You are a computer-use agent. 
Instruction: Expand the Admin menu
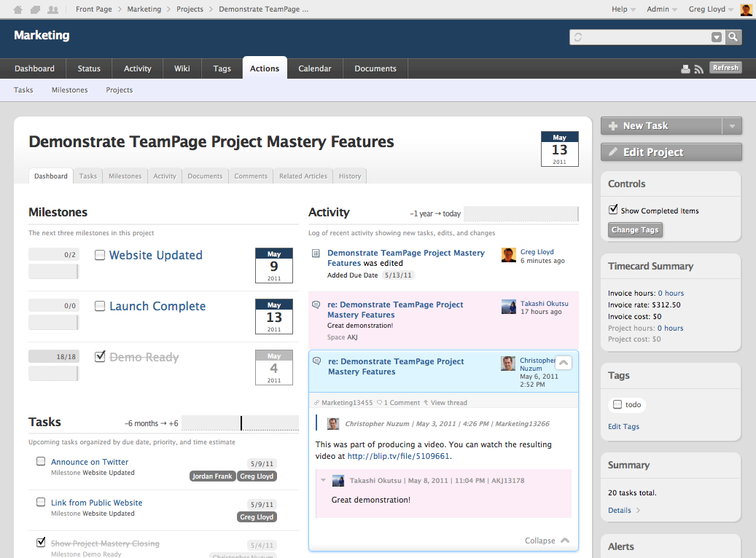(662, 9)
